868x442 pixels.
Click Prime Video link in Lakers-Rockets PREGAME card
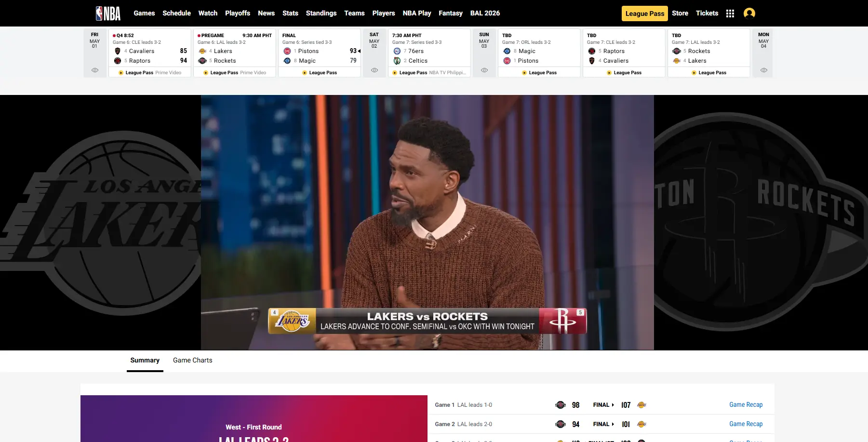pyautogui.click(x=253, y=73)
